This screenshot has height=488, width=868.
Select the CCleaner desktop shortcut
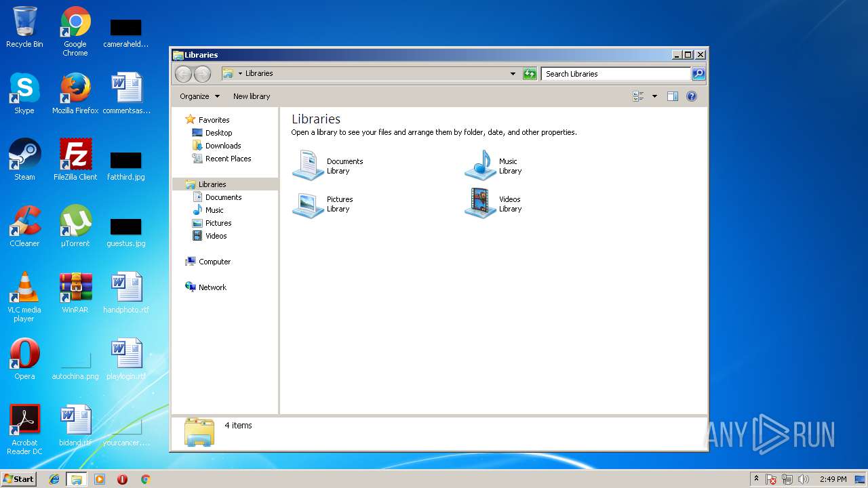tap(24, 226)
